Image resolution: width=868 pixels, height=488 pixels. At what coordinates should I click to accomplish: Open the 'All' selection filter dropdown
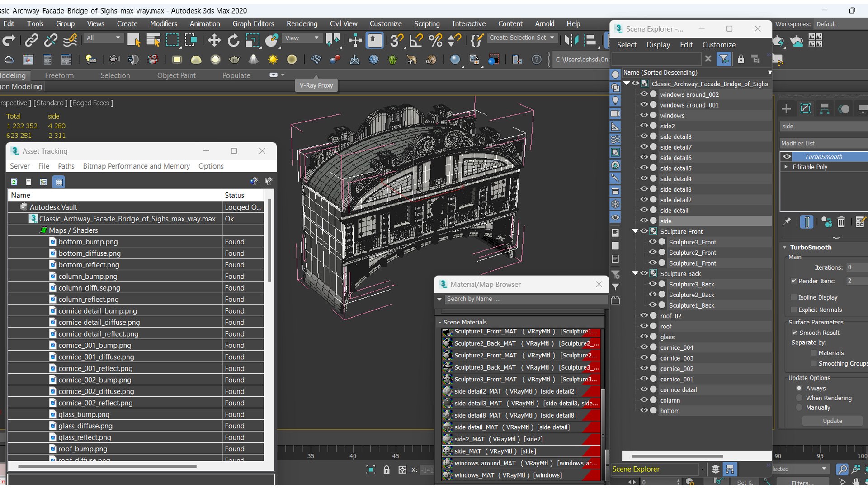pos(104,38)
